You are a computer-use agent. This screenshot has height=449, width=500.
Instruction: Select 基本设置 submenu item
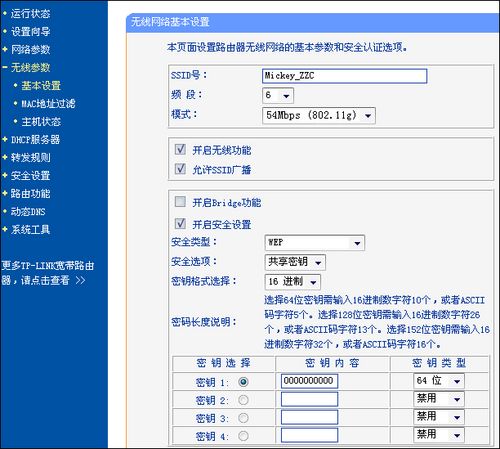coord(41,86)
